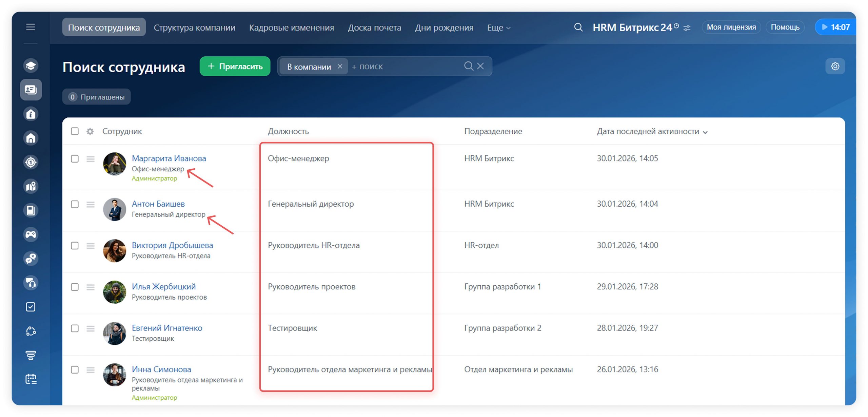Open page settings gear at top right
868x417 pixels.
pos(835,66)
